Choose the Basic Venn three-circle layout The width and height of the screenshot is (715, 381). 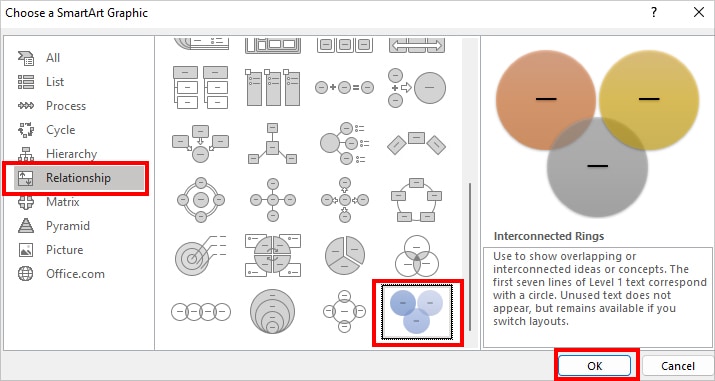point(417,256)
